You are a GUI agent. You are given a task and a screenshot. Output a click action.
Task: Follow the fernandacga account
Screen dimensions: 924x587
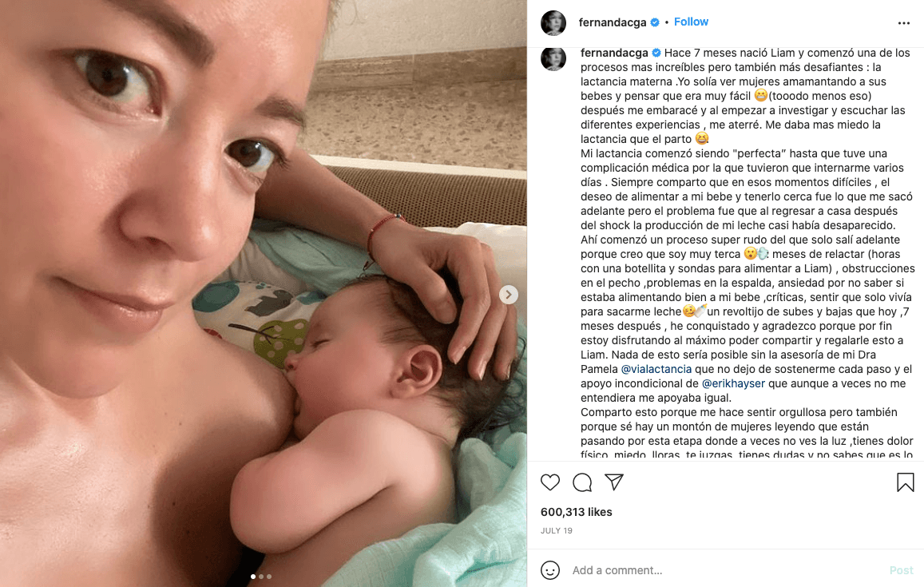(x=691, y=22)
